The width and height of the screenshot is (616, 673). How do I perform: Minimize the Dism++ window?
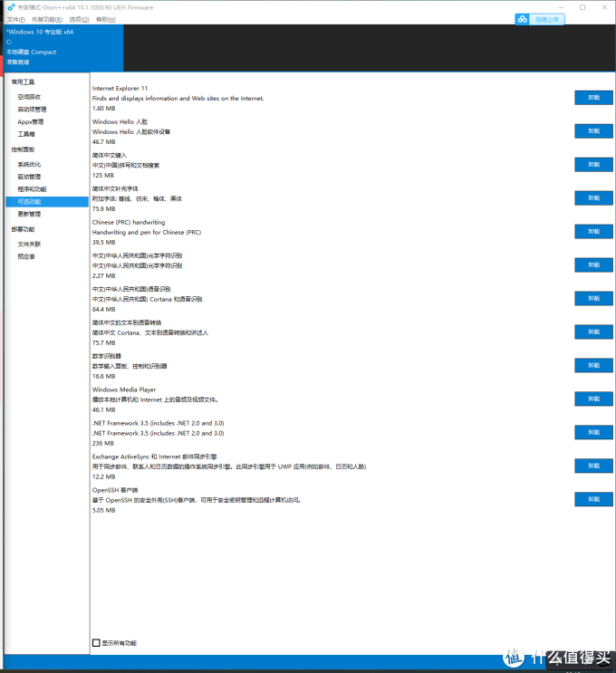tap(561, 7)
